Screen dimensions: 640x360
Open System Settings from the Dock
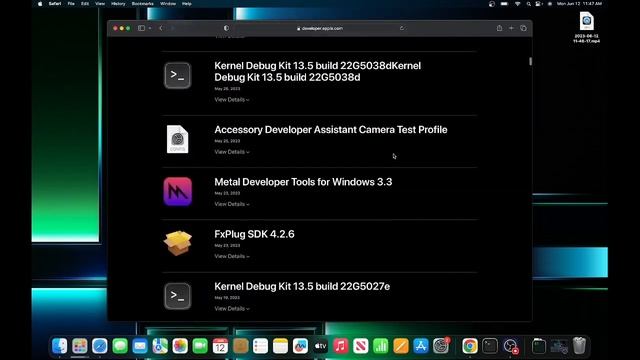click(441, 346)
